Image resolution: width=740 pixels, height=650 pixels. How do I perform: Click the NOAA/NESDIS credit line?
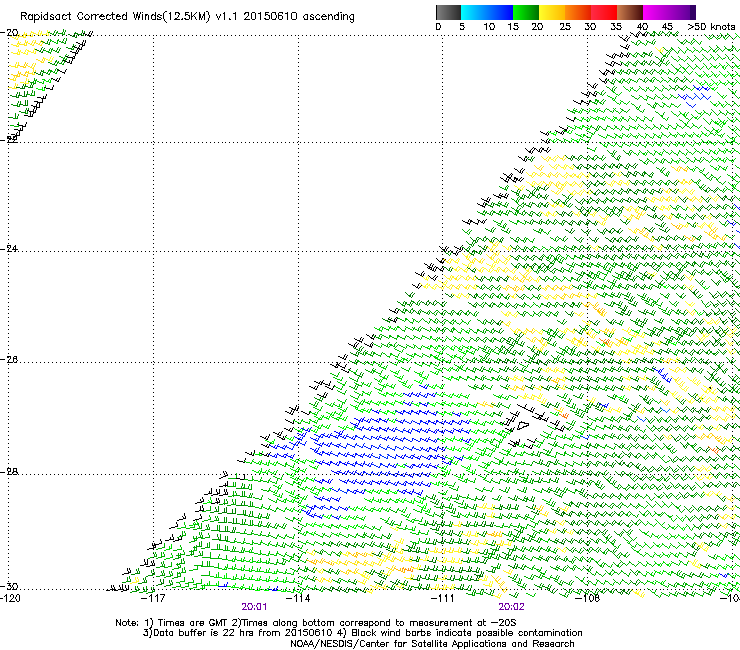click(x=432, y=644)
